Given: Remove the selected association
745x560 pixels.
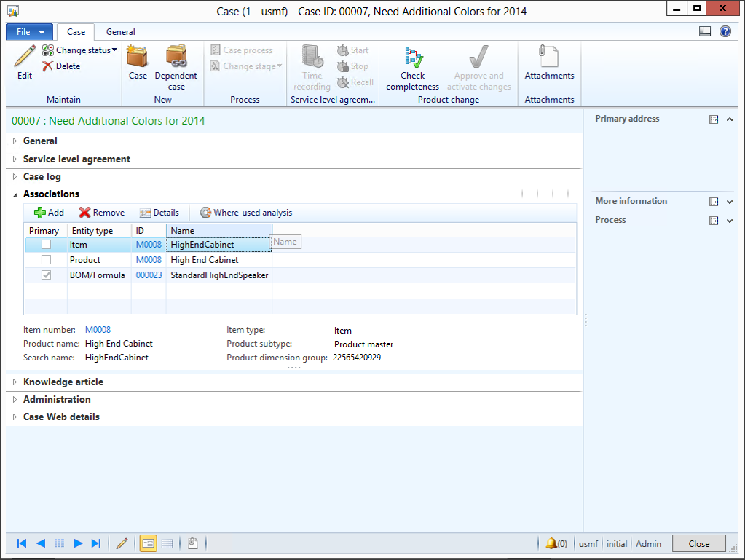Looking at the screenshot, I should [84, 213].
